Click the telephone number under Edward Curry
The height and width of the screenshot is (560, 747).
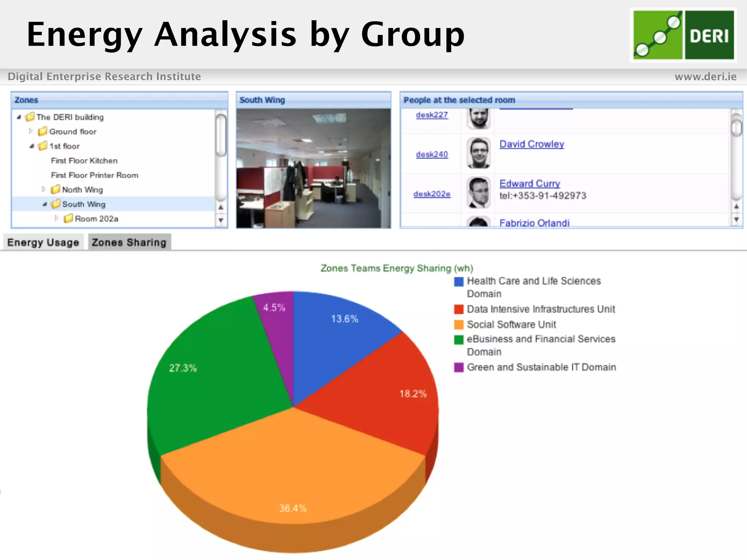tap(543, 196)
